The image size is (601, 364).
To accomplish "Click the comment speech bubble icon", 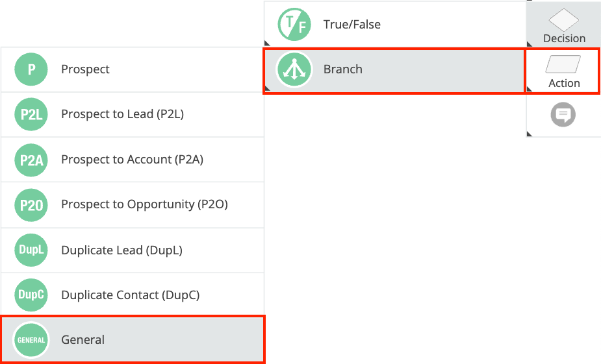I will click(563, 115).
